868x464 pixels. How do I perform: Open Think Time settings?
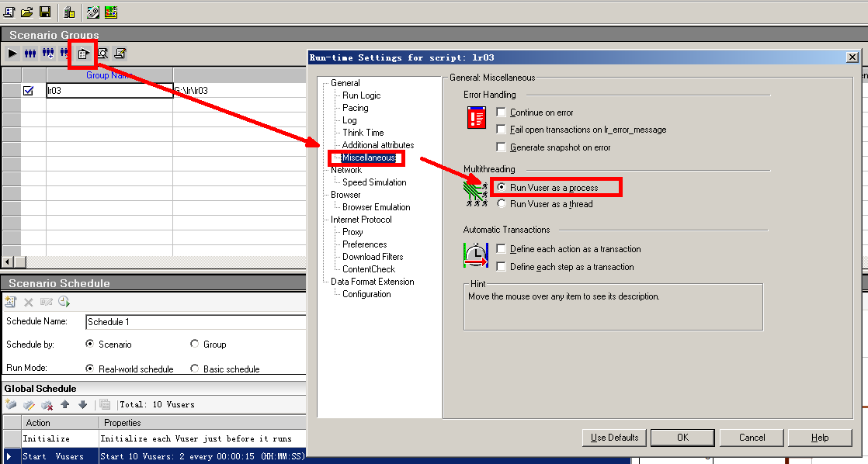(x=363, y=133)
